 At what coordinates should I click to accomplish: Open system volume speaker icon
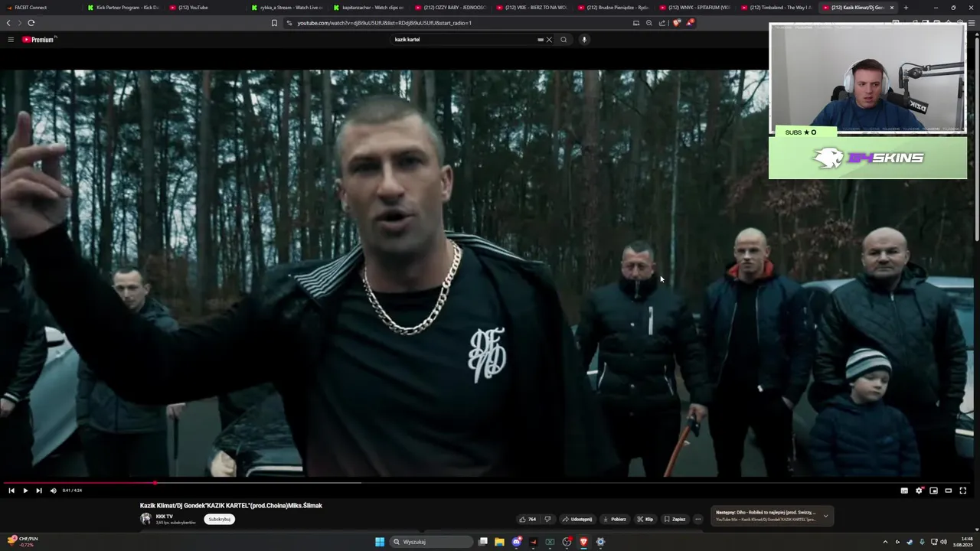943,542
